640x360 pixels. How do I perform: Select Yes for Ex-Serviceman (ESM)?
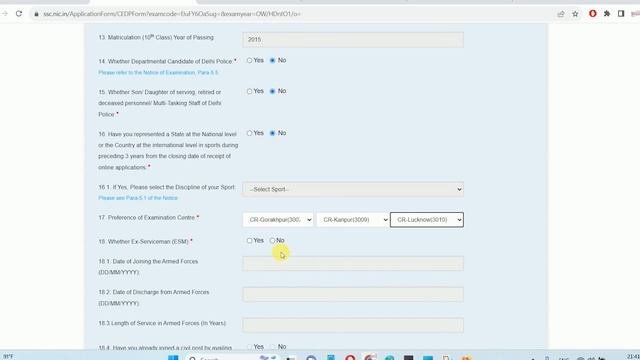(x=249, y=240)
